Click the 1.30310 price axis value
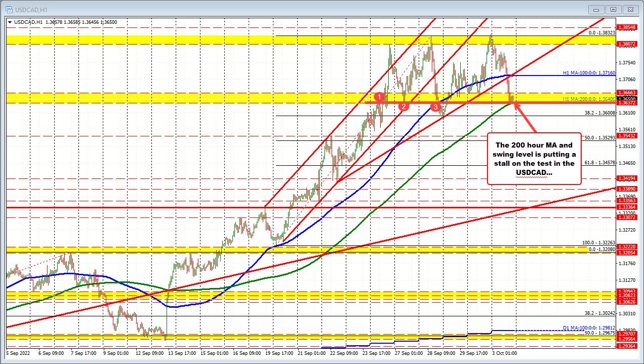644x364 pixels. point(628,313)
